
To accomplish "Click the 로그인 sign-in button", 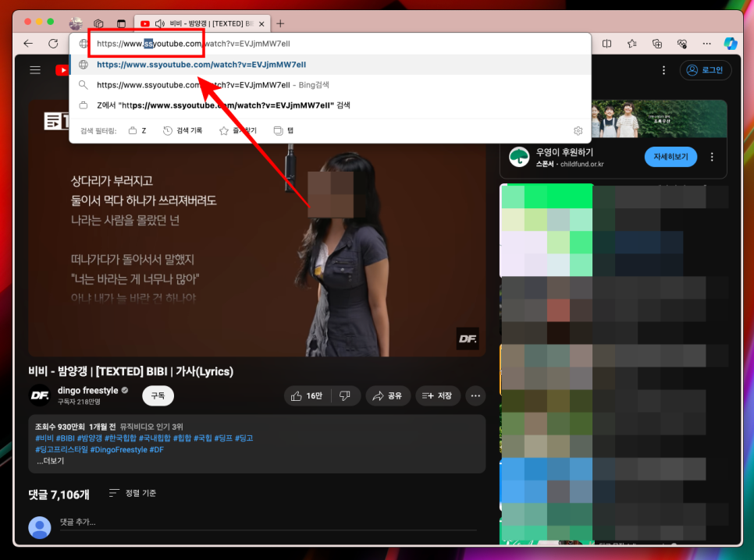I will (x=706, y=70).
